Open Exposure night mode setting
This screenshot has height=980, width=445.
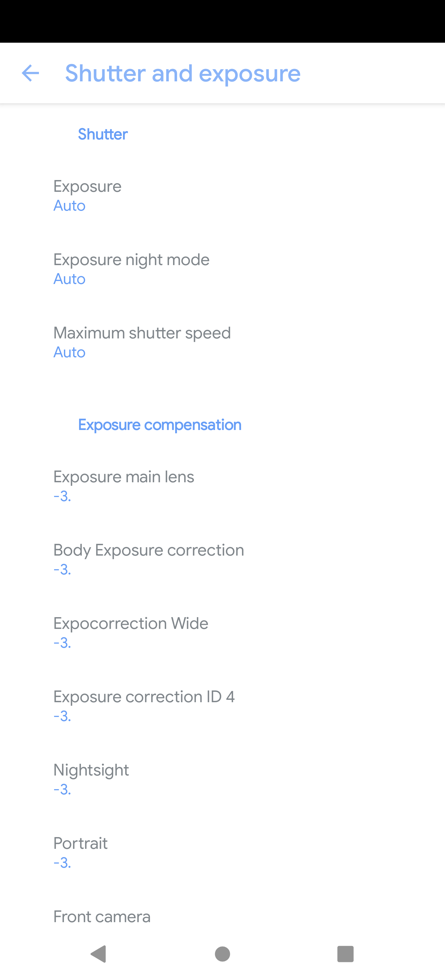tap(222, 269)
